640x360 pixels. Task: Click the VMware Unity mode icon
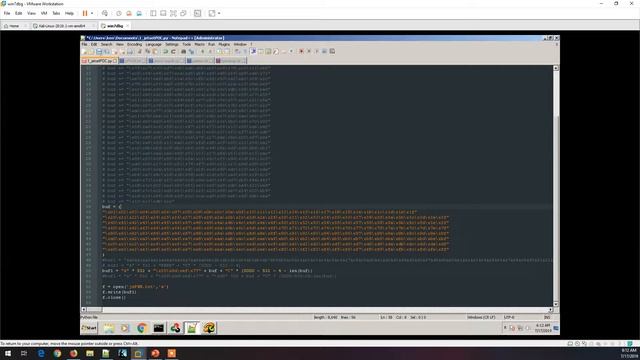click(x=184, y=13)
